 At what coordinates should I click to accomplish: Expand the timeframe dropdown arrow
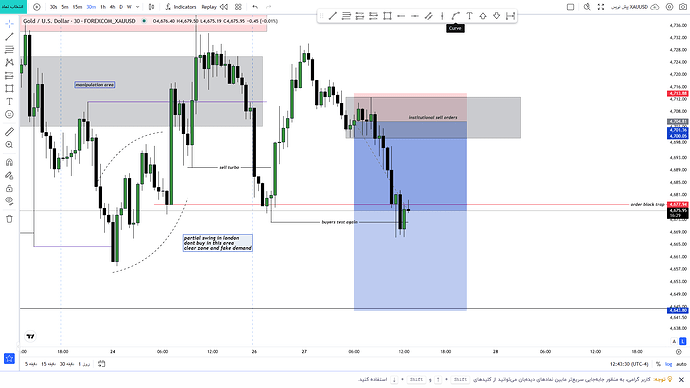[x=138, y=7]
